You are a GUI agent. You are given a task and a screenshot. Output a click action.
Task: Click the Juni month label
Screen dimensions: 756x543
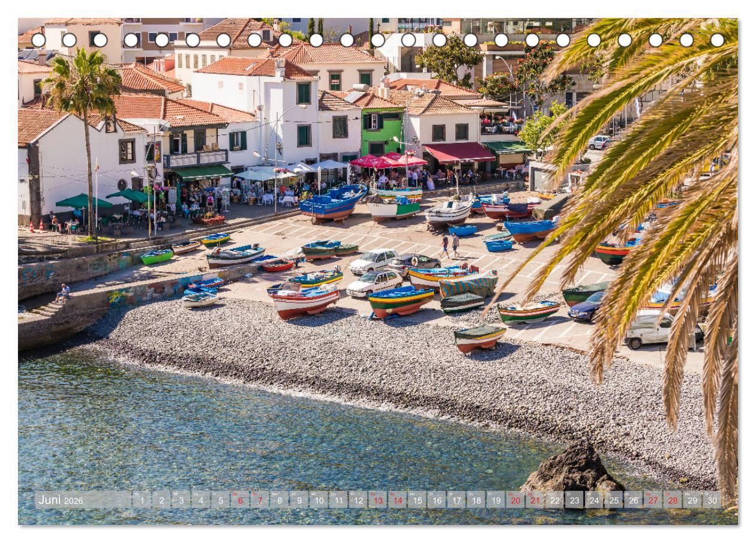51,499
